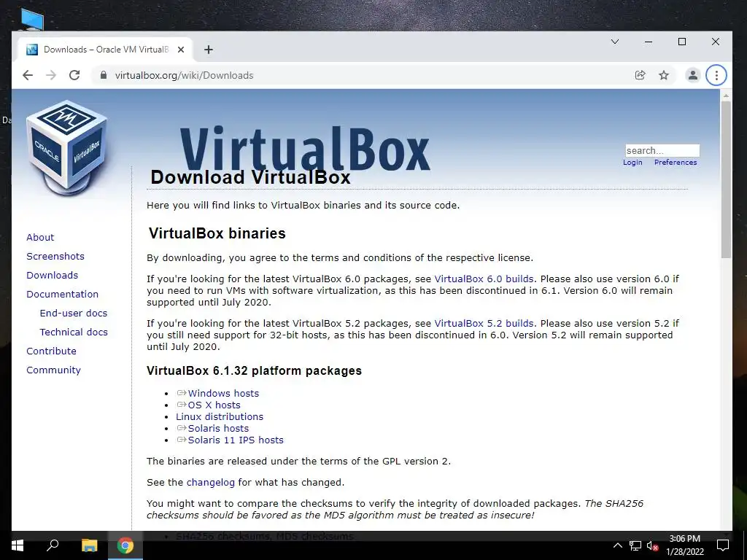Open the Preferences link

[676, 163]
